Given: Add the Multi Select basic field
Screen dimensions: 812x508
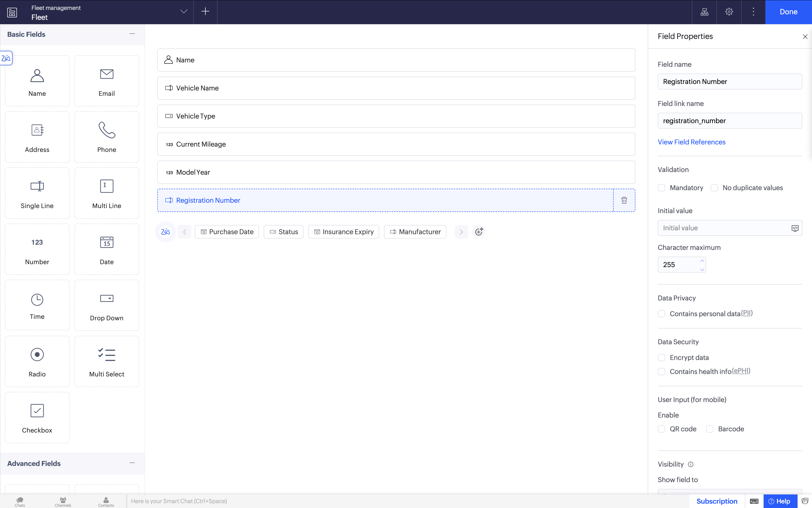Looking at the screenshot, I should coord(107,361).
